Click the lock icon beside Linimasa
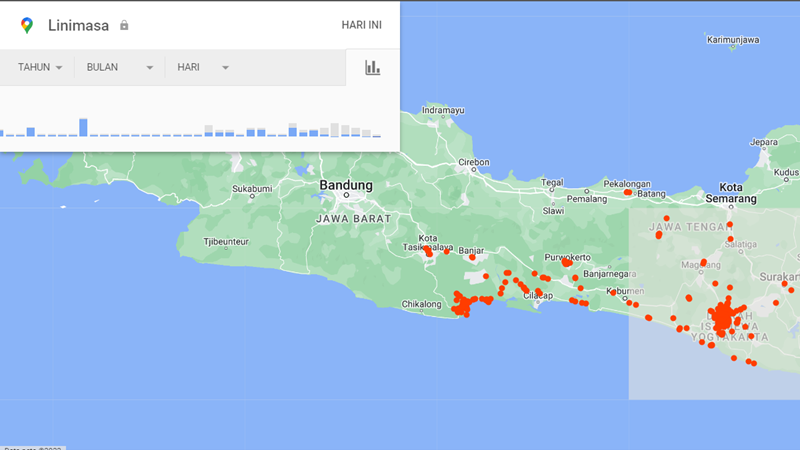This screenshot has height=450, width=800. (x=124, y=25)
